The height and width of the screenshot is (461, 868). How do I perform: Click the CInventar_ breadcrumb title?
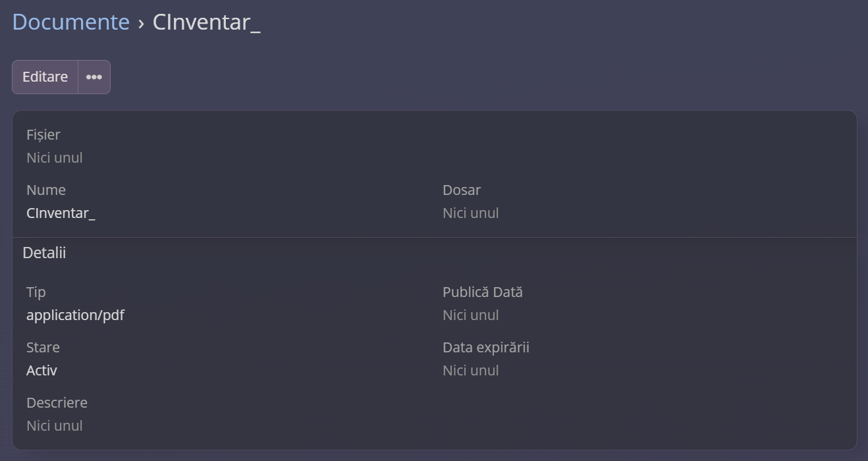coord(206,22)
